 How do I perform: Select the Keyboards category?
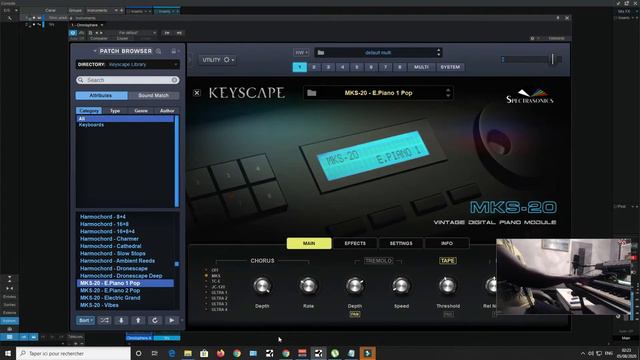coord(91,125)
